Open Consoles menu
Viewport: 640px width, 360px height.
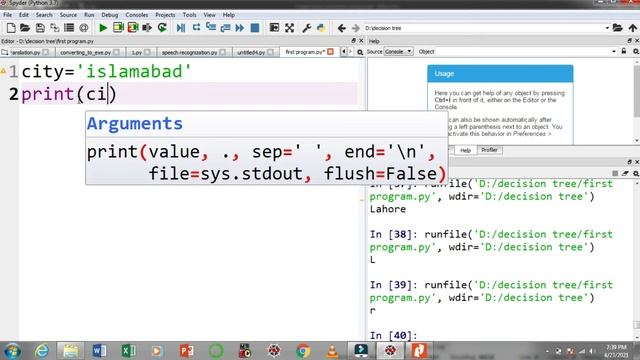tap(136, 15)
